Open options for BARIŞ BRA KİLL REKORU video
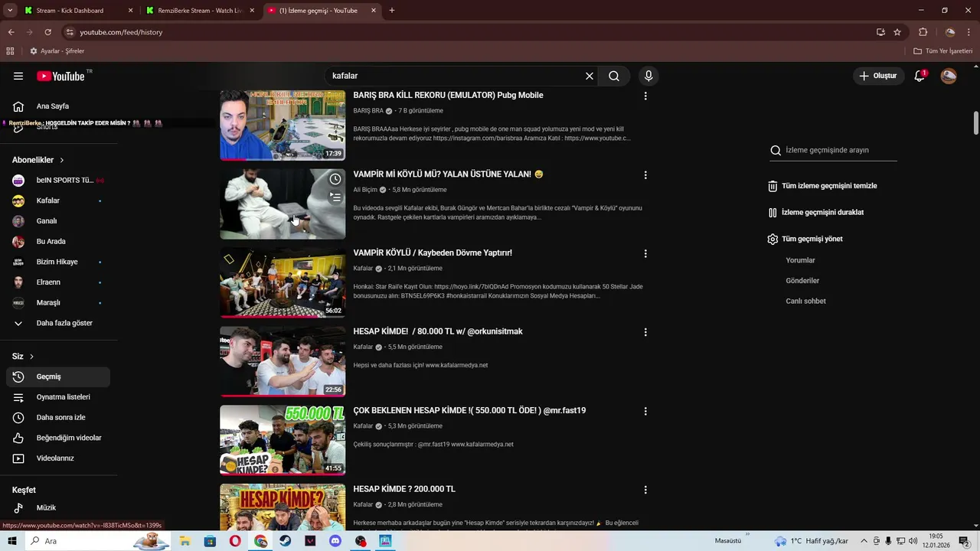This screenshot has height=551, width=980. pos(645,96)
